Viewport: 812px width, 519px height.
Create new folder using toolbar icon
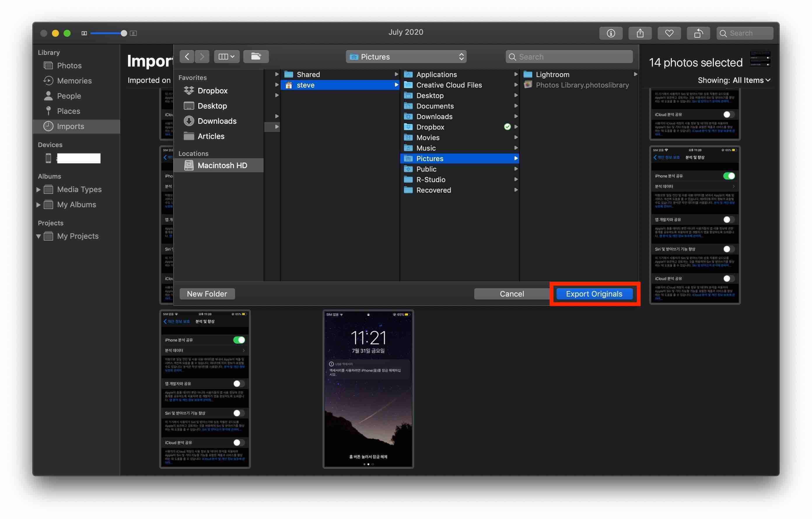(256, 56)
